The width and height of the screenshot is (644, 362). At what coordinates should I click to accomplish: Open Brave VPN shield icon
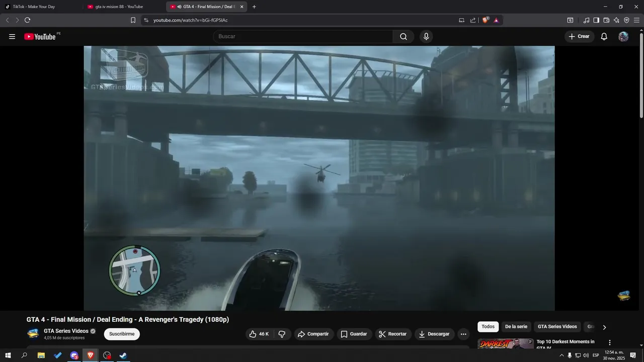click(x=626, y=20)
